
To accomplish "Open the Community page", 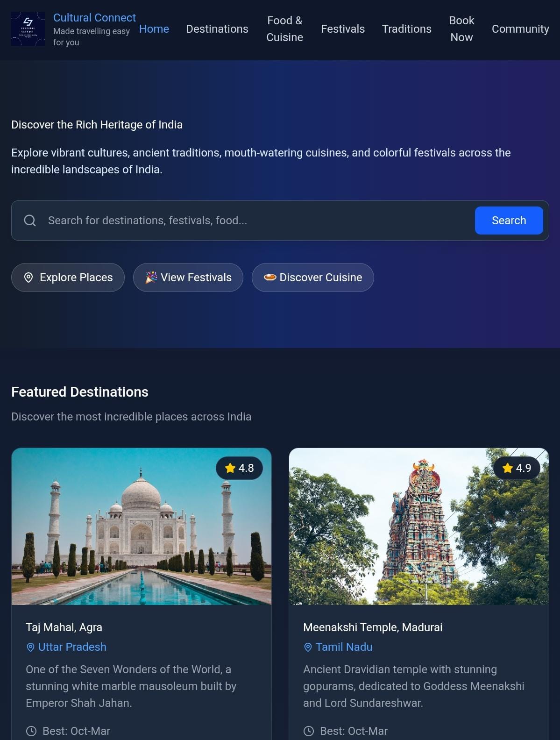I will coord(520,29).
